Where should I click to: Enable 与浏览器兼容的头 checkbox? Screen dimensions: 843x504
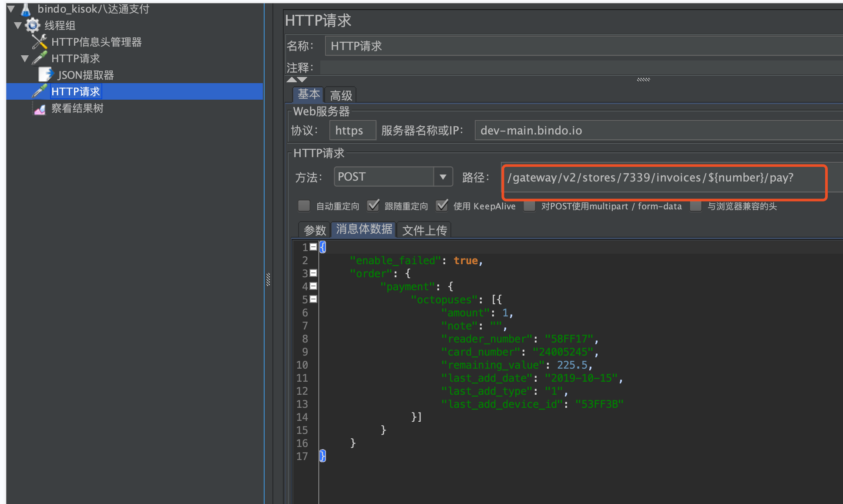(696, 206)
